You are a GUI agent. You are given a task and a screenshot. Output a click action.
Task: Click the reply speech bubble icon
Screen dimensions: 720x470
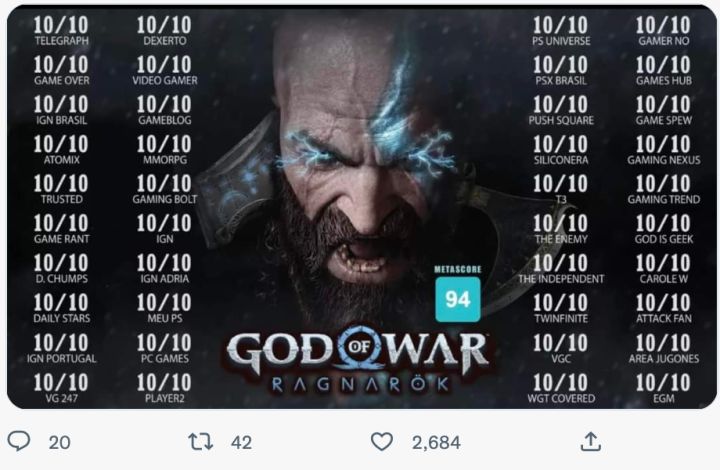pos(19,441)
